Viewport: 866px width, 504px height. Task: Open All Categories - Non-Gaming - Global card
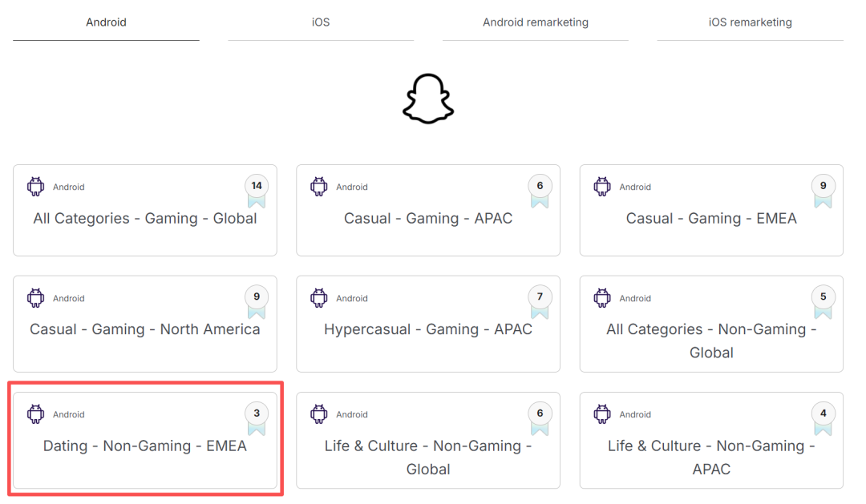click(711, 324)
